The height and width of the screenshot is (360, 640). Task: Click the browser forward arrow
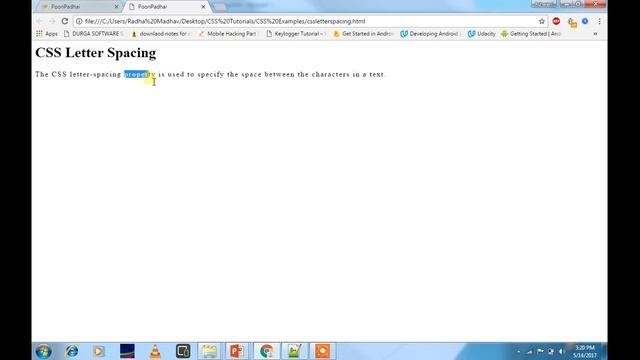coord(52,21)
